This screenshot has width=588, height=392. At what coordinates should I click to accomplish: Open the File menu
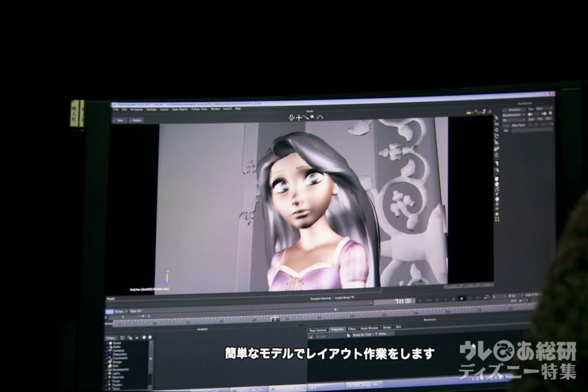[x=116, y=110]
